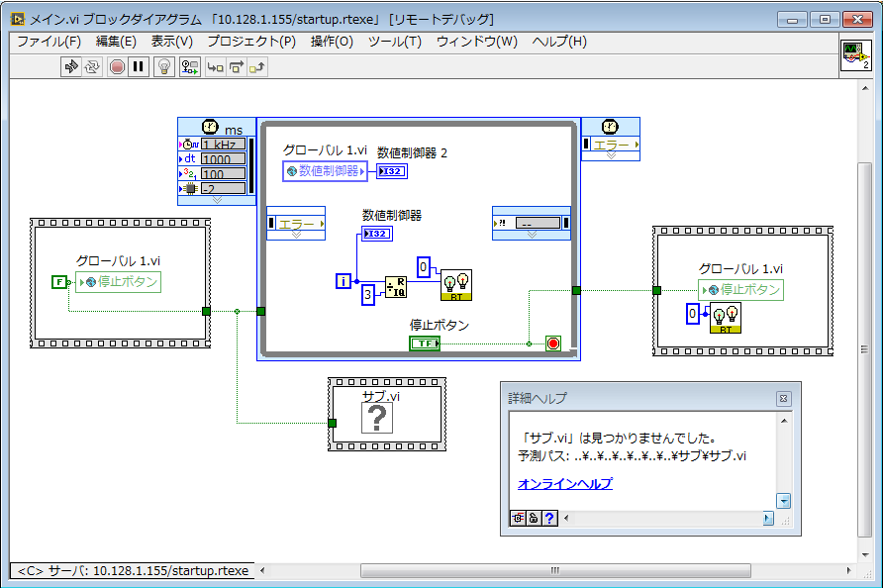Select the 数値制御器 I32 terminal
The height and width of the screenshot is (588, 883).
coord(377,234)
